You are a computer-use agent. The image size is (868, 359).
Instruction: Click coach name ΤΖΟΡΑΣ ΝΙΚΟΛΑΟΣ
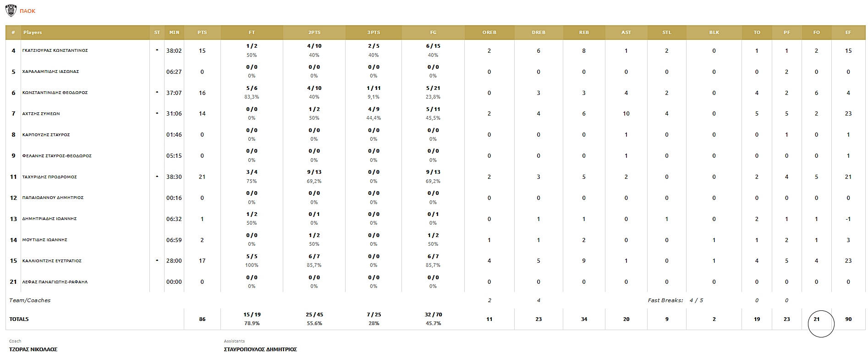pyautogui.click(x=33, y=349)
